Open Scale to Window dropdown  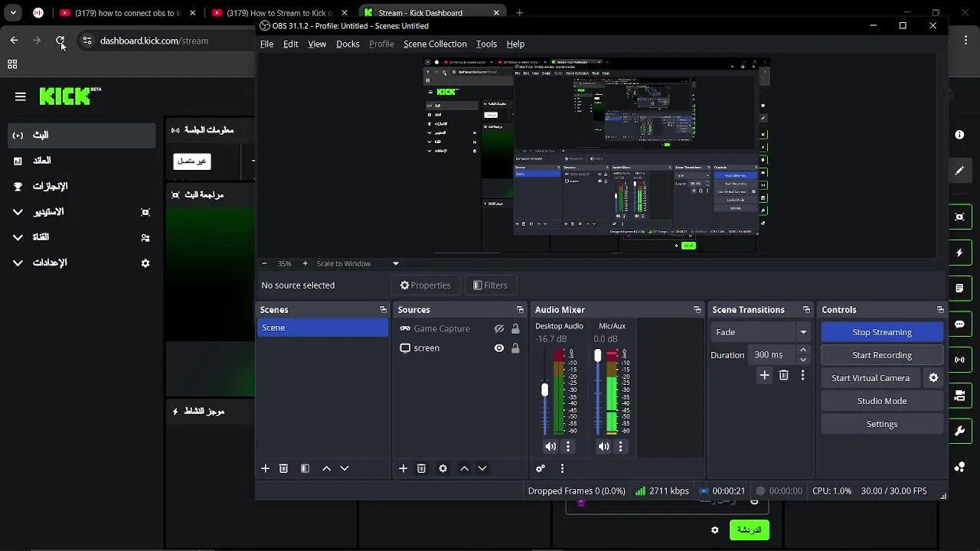tap(358, 263)
